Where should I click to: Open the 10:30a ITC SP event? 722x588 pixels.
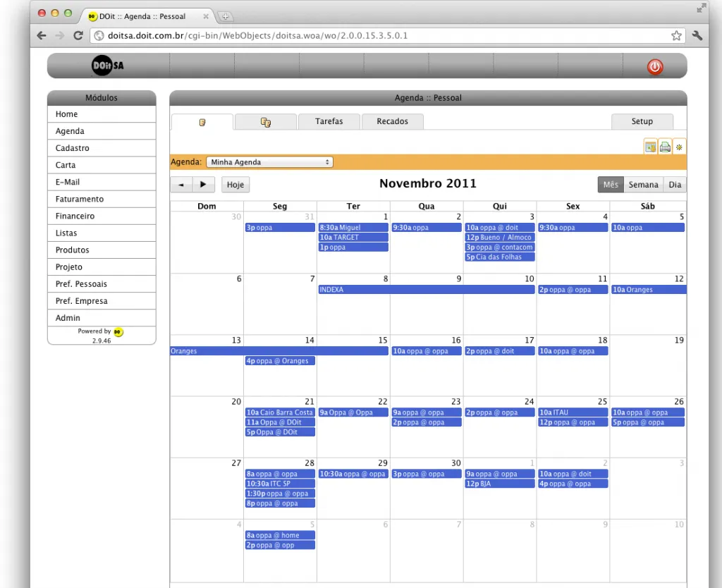click(280, 484)
